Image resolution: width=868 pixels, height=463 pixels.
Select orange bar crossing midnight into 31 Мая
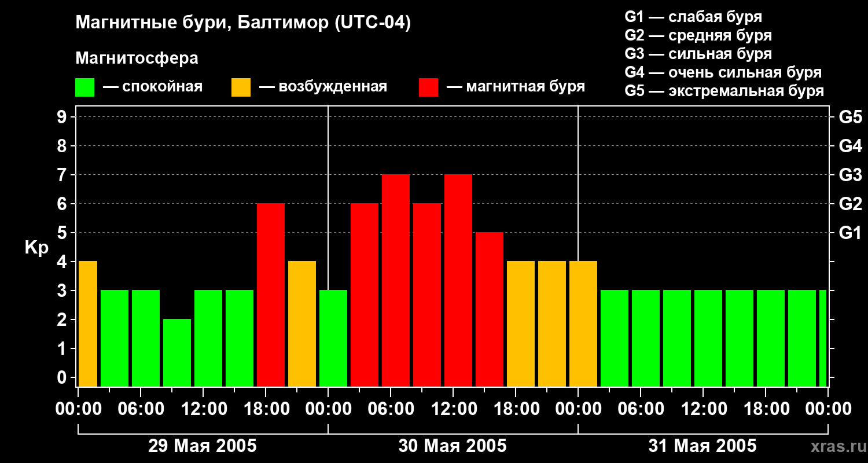(583, 324)
